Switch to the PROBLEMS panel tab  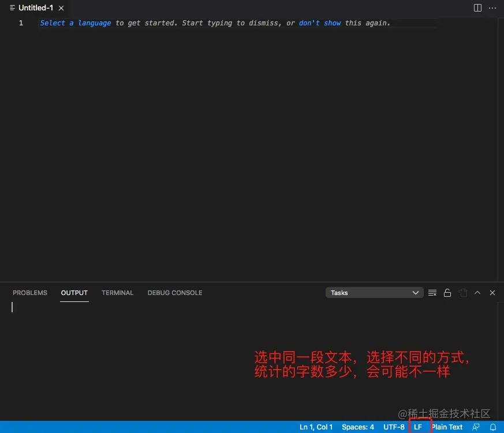point(30,293)
